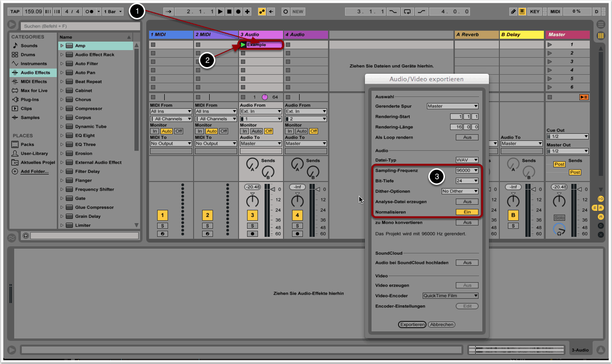The width and height of the screenshot is (612, 364).
Task: Open the Datei-Typ dropdown set to WAV
Action: (x=467, y=160)
